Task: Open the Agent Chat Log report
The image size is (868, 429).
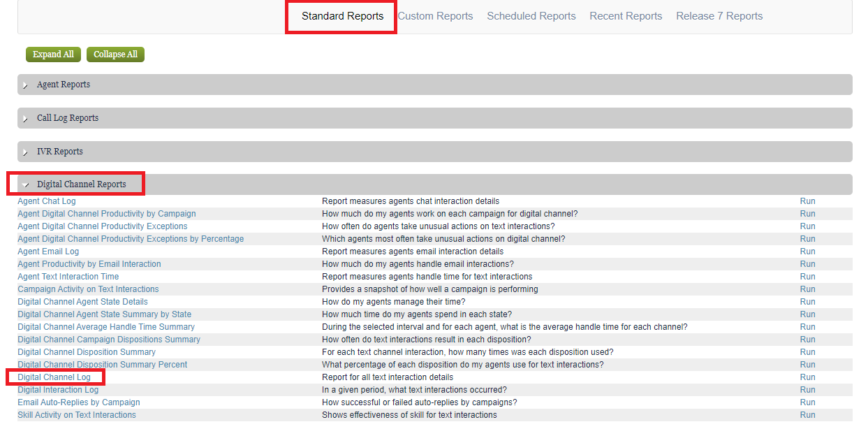Action: [47, 201]
